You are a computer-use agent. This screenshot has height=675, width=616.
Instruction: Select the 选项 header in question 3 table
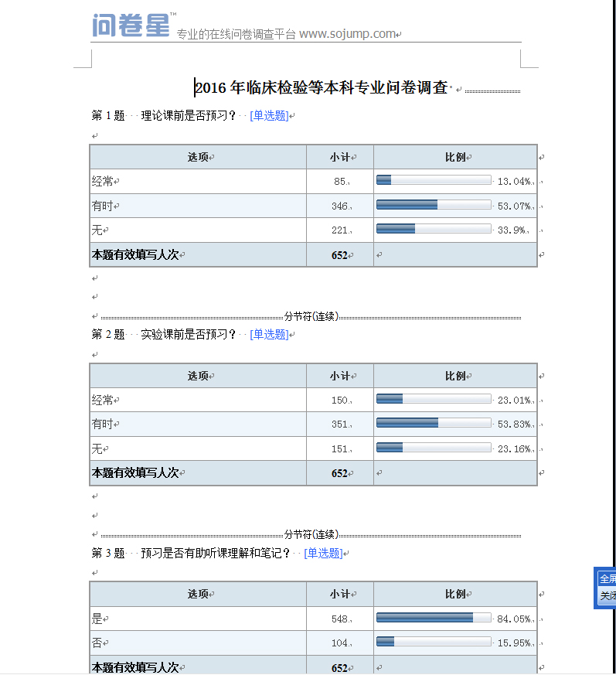click(x=198, y=594)
